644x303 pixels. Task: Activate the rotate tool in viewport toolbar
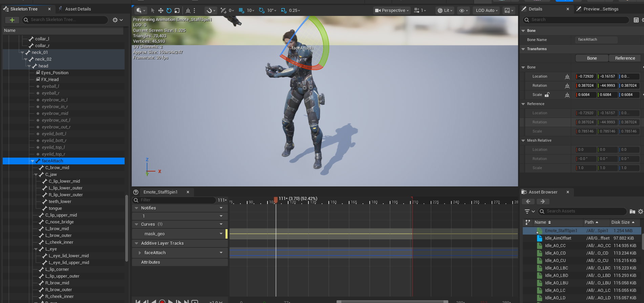(169, 11)
